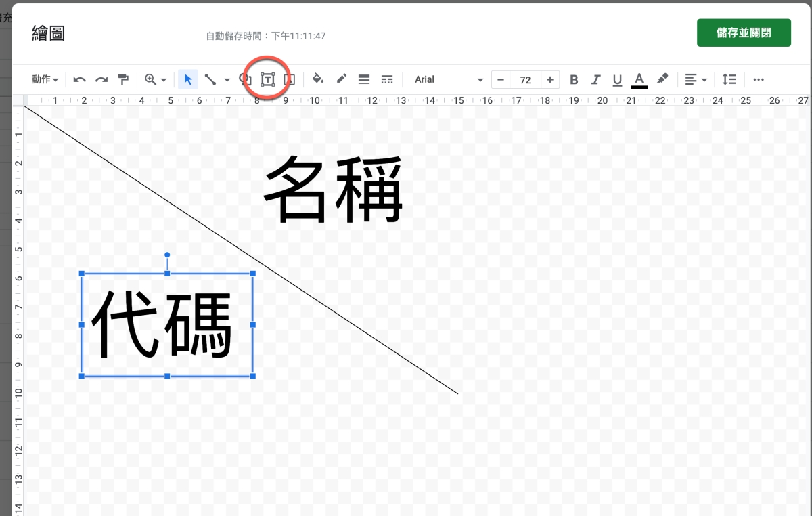This screenshot has width=812, height=516.
Task: Select the 名稱 text on the canvas
Action: [334, 190]
